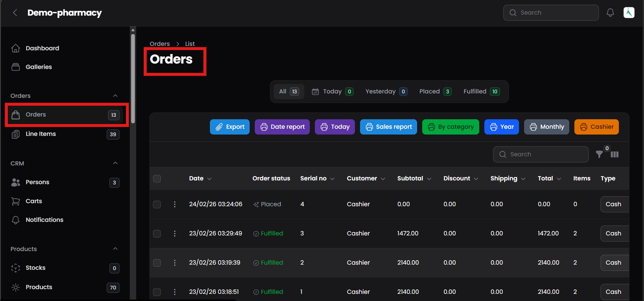Screen dimensions: 644x301
Task: Tick the select-all checkbox in table header
Action: coord(157,179)
